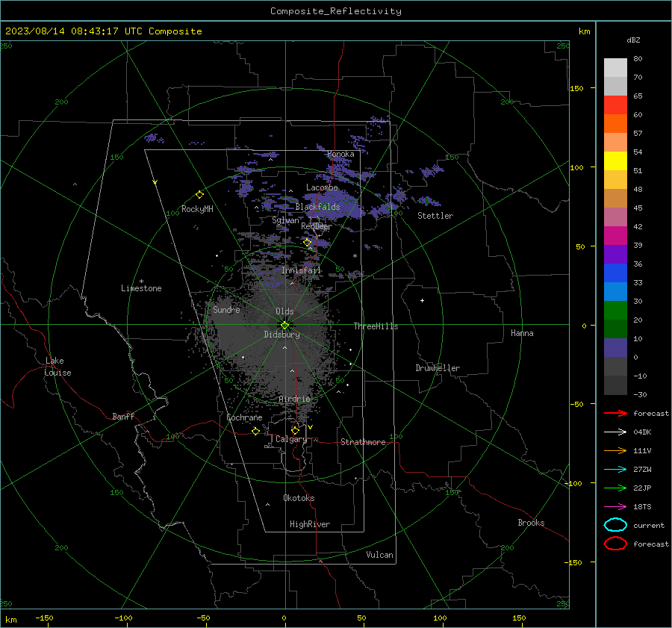The image size is (672, 628).
Task: Click the Lake Louise label
Action: pyautogui.click(x=57, y=367)
